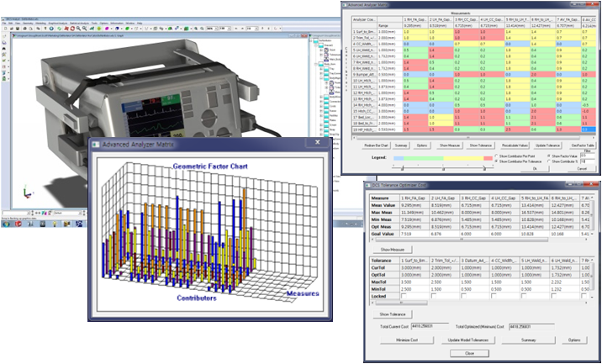Open the Statistical Analysis menu
This screenshot has height=364, width=602.
pyautogui.click(x=79, y=23)
